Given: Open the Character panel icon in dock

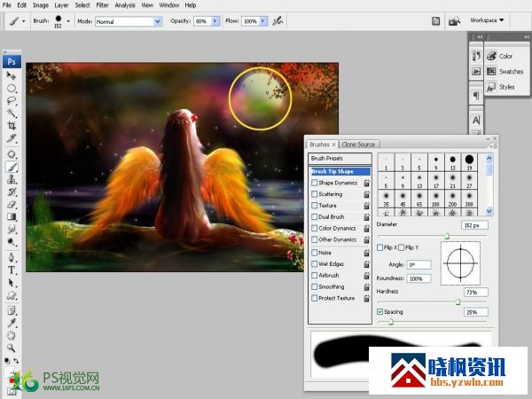Looking at the screenshot, I should click(x=476, y=120).
